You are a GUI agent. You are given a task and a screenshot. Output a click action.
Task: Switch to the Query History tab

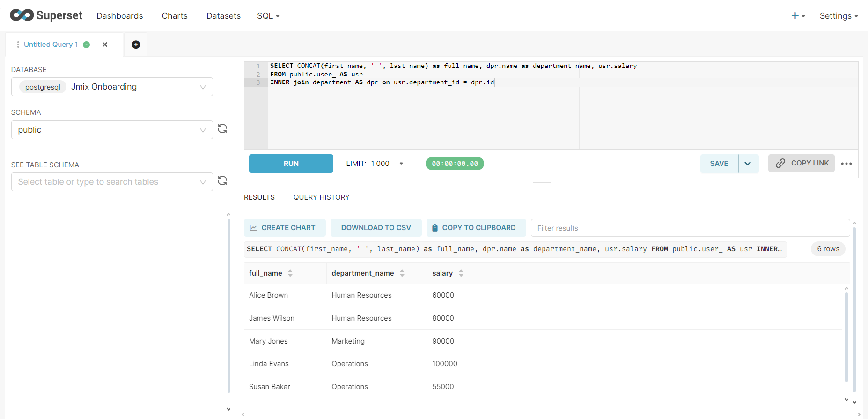point(321,197)
